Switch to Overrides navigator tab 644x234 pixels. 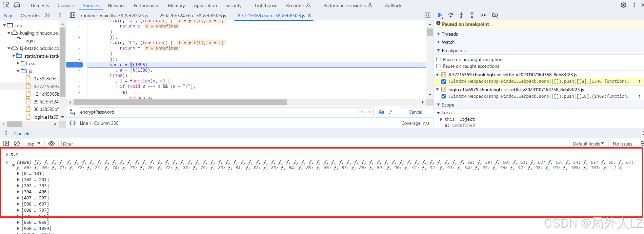31,16
